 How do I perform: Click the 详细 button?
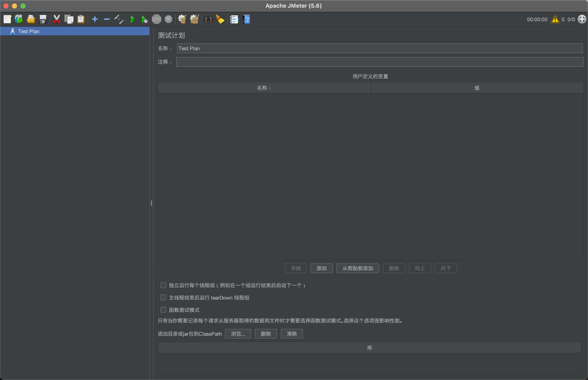pyautogui.click(x=295, y=269)
